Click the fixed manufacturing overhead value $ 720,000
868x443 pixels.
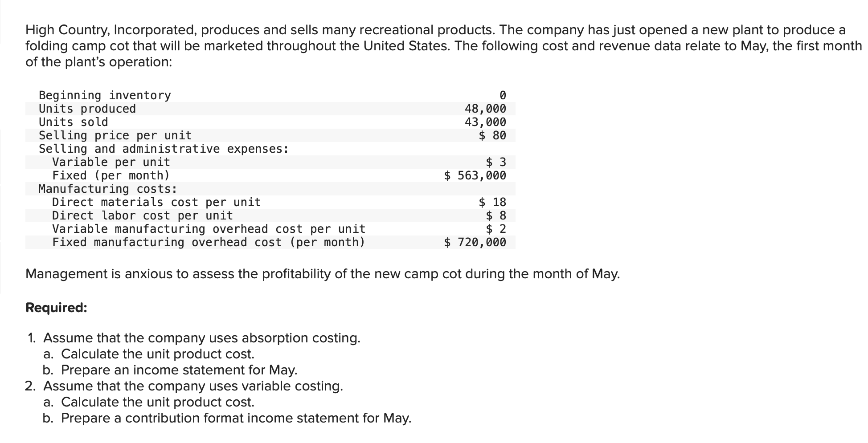pos(475,242)
